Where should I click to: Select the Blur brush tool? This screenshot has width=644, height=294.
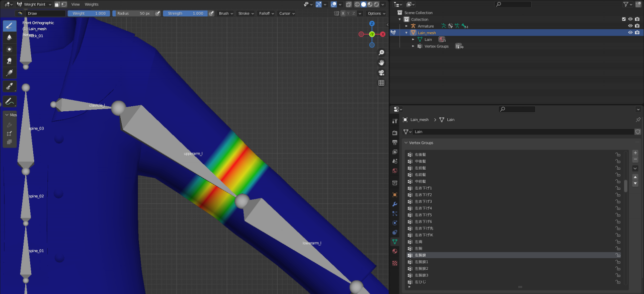(x=10, y=37)
